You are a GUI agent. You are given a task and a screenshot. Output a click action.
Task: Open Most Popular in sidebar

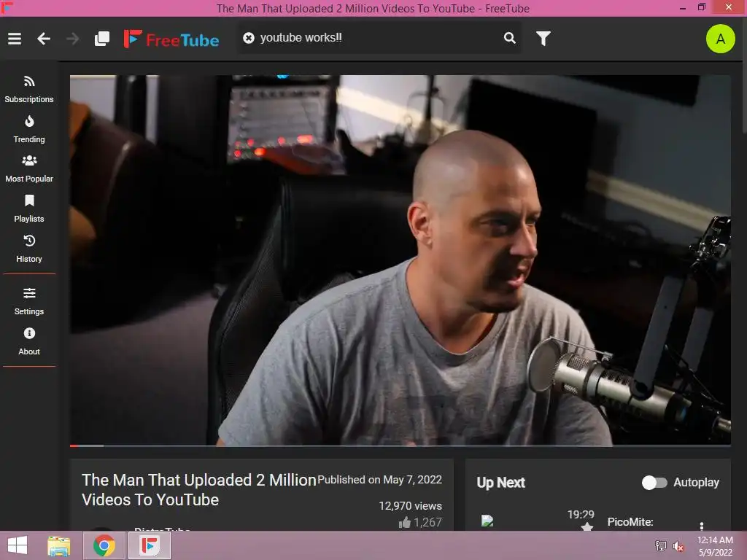pyautogui.click(x=29, y=169)
